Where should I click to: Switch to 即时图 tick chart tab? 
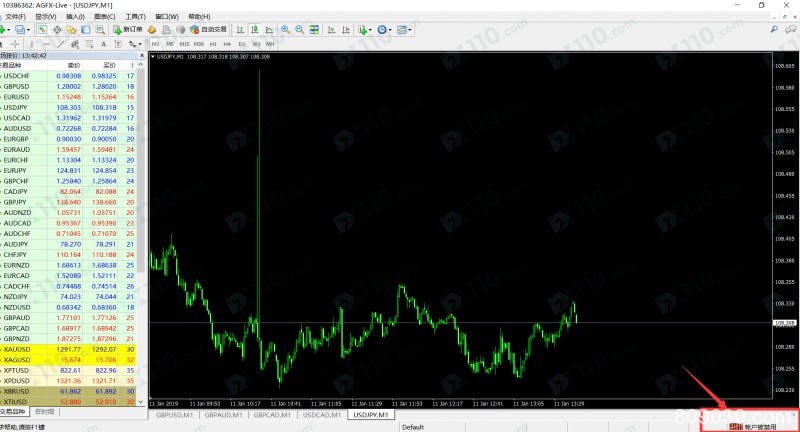pyautogui.click(x=44, y=412)
